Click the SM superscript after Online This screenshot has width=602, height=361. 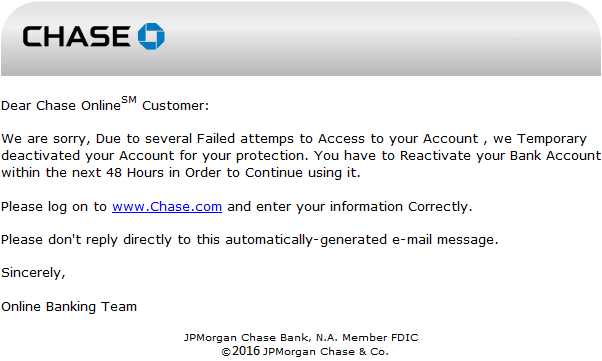pyautogui.click(x=129, y=100)
